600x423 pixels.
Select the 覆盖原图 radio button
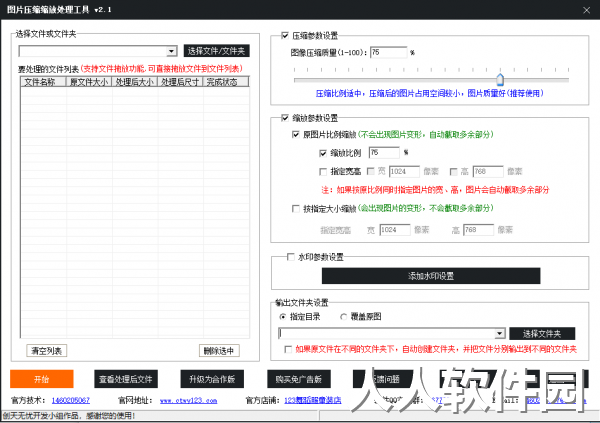[x=344, y=317]
